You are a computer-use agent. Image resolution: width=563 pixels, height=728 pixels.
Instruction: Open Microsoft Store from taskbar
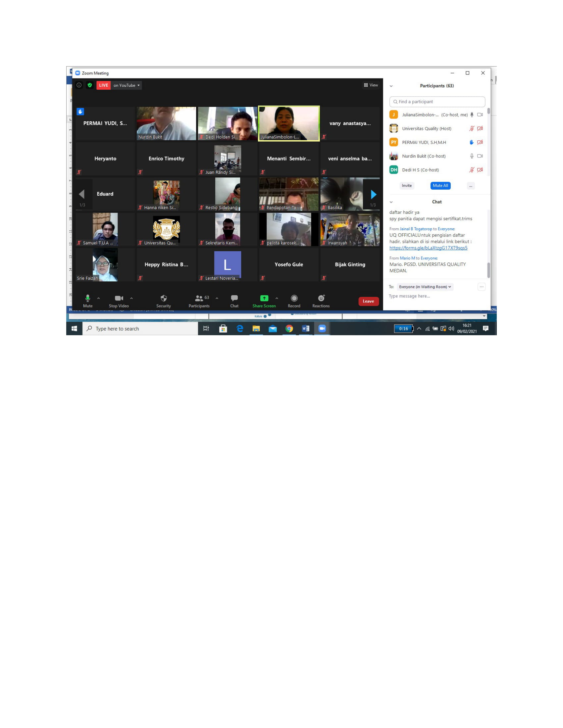223,329
